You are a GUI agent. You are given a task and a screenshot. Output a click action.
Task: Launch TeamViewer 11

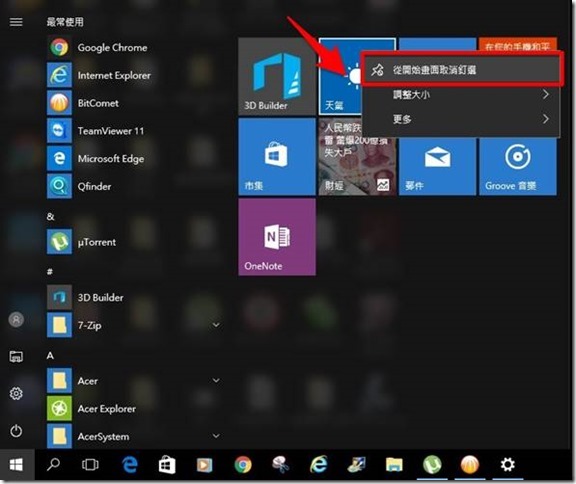tap(134, 131)
